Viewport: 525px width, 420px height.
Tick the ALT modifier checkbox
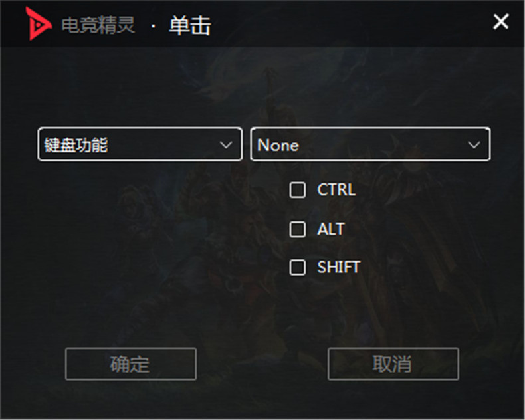[x=297, y=229]
